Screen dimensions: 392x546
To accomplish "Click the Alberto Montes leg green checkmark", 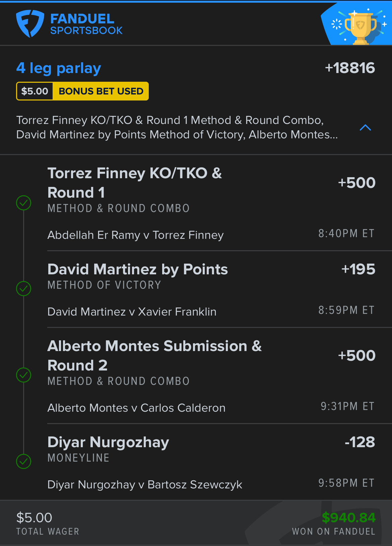I will (x=24, y=375).
